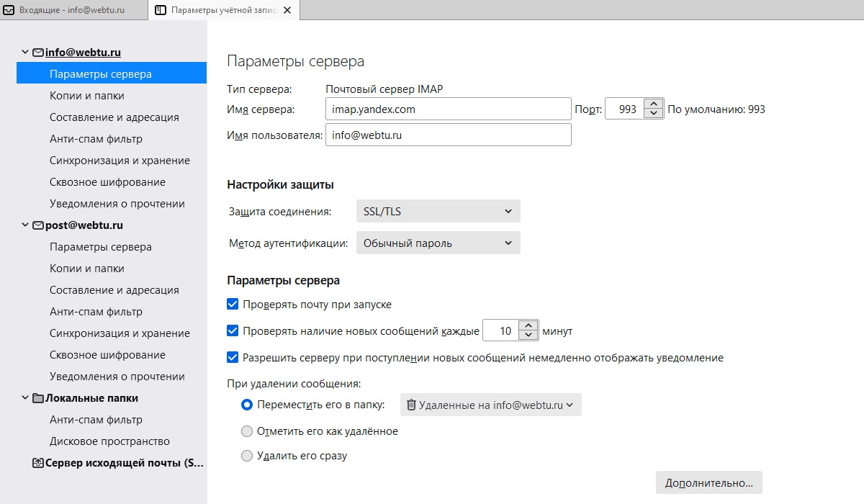Select Удалить его сразу radio button
This screenshot has height=504, width=864.
[247, 456]
